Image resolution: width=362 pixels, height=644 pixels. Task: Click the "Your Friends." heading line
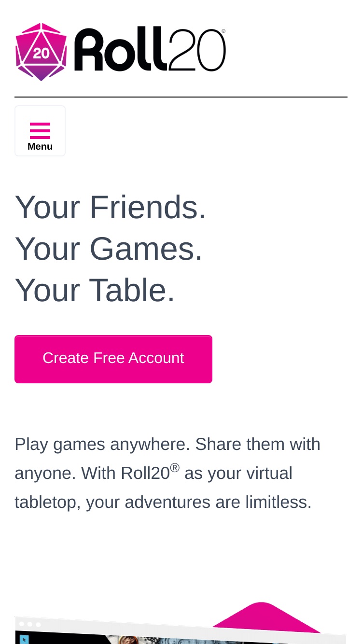coord(111,207)
